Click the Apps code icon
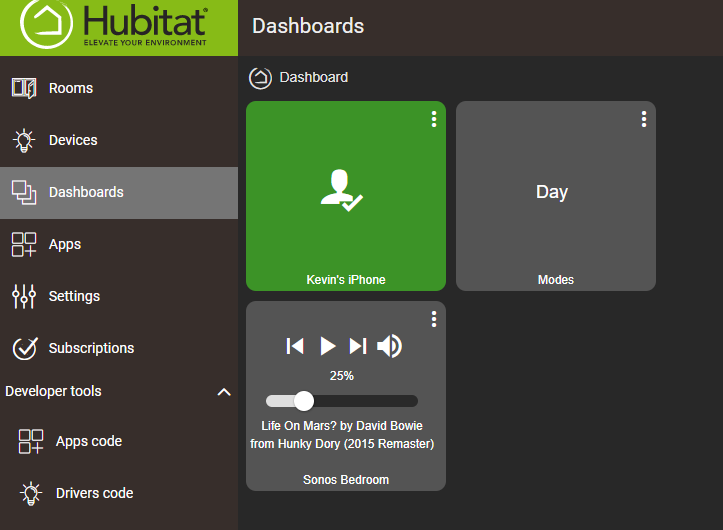This screenshot has width=723, height=530. tap(31, 441)
